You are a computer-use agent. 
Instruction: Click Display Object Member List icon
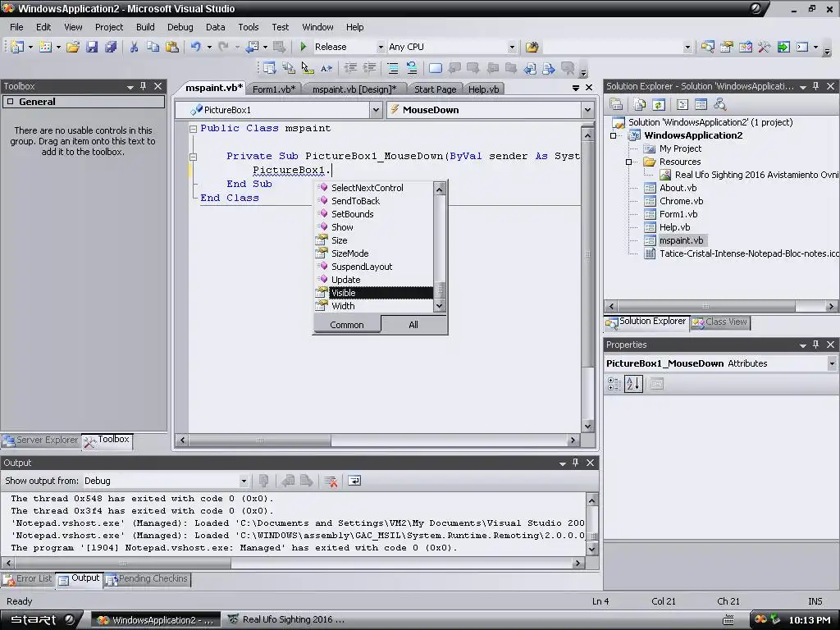(269, 68)
